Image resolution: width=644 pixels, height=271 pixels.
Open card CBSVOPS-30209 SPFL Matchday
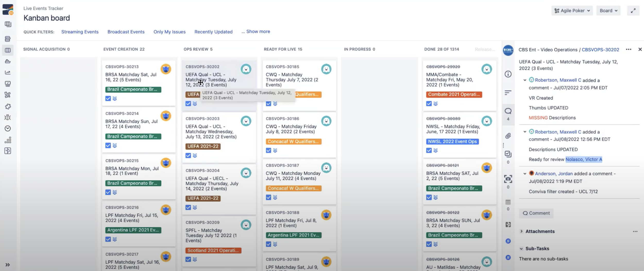pyautogui.click(x=219, y=241)
